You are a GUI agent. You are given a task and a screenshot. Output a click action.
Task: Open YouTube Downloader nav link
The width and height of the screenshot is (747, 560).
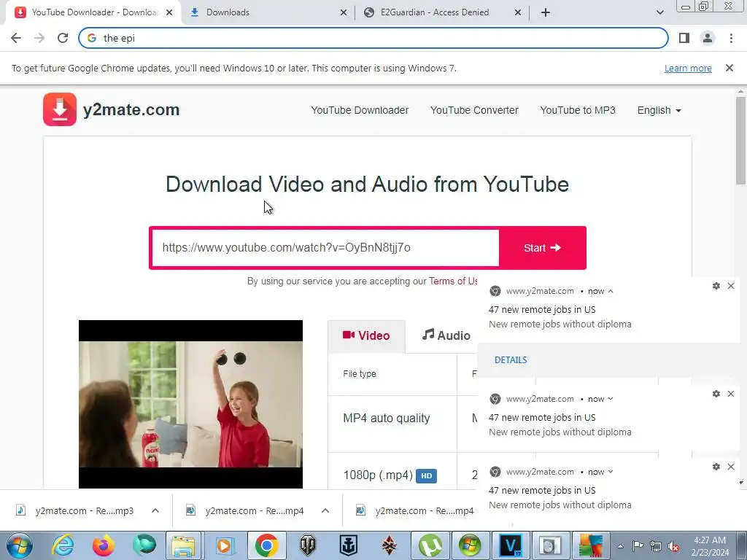(x=360, y=110)
